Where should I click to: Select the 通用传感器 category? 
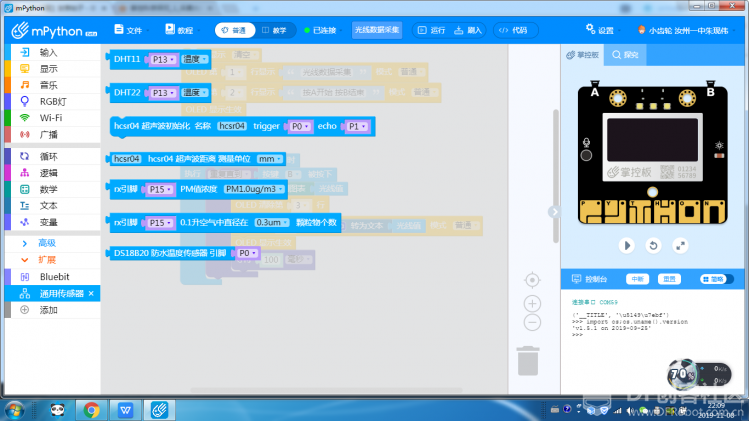53,293
